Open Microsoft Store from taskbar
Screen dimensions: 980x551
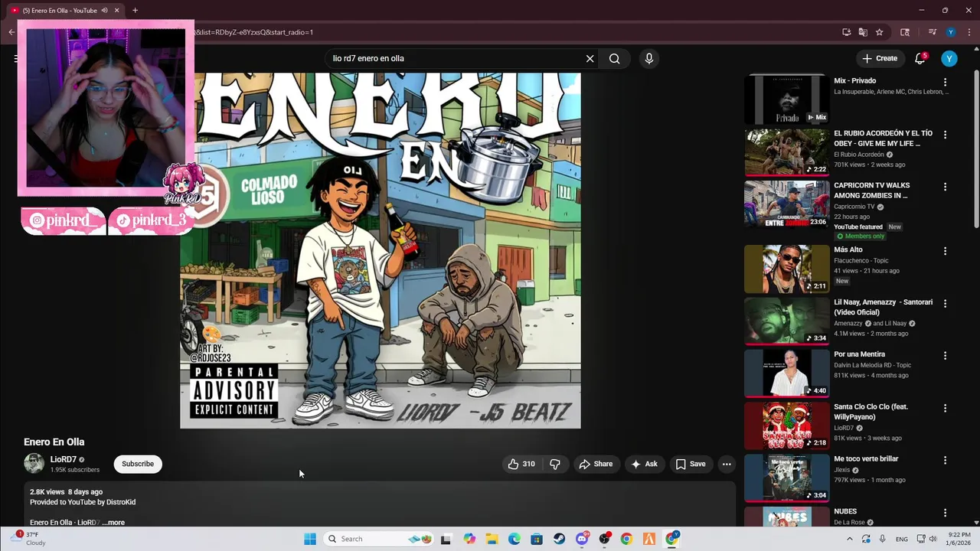[537, 539]
